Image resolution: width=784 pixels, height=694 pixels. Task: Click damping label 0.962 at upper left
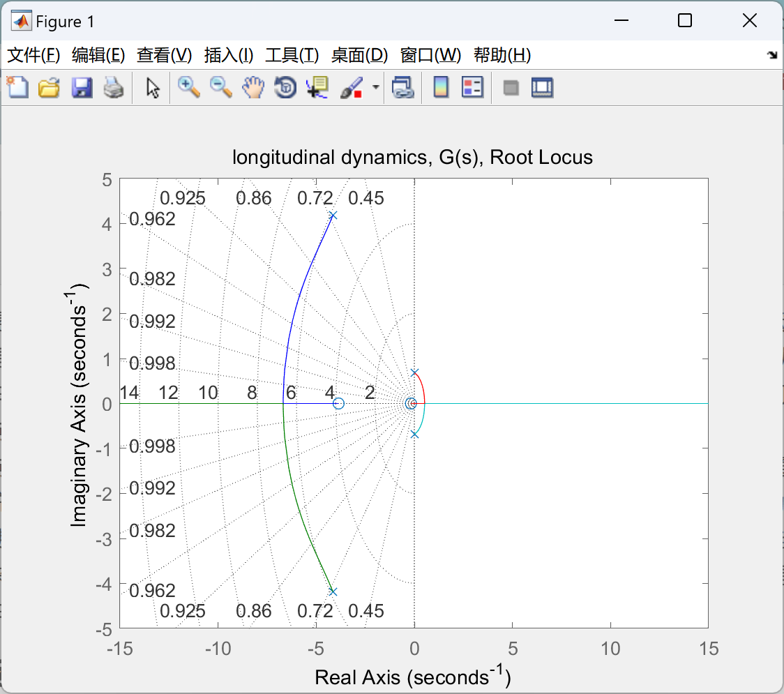click(152, 219)
